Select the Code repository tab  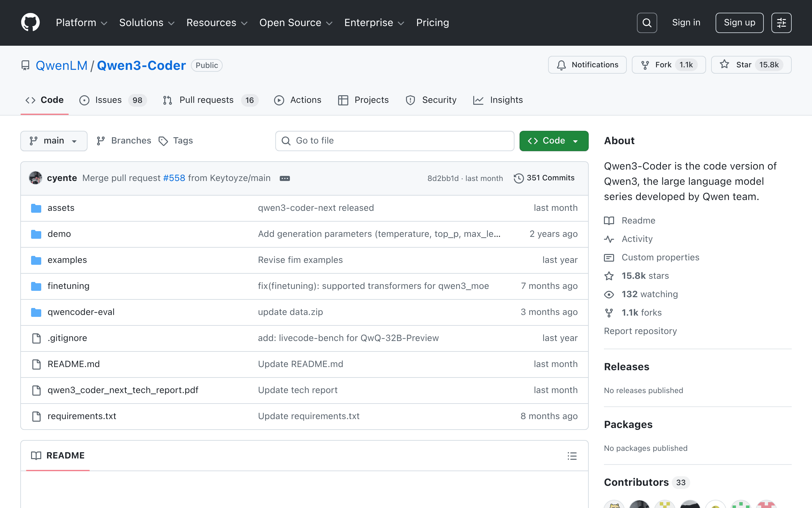coord(45,100)
